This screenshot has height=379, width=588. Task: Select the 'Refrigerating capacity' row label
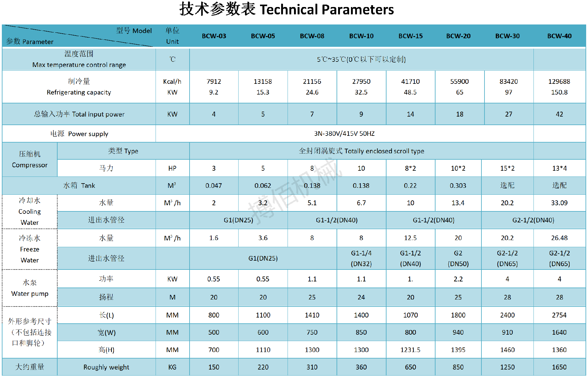point(79,92)
